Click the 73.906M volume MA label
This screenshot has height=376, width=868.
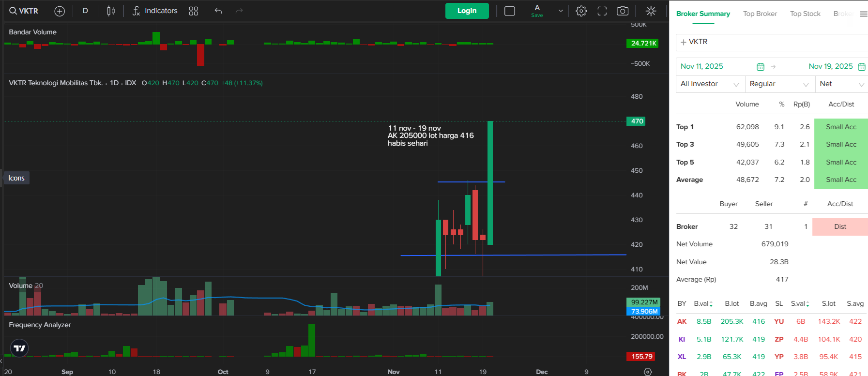click(644, 311)
